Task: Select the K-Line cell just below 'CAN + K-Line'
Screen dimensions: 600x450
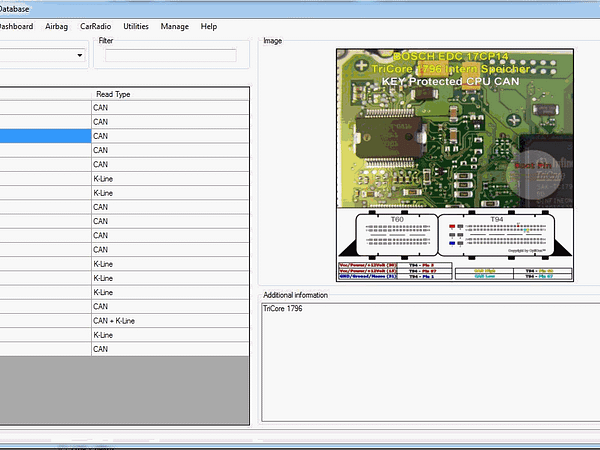Action: pyautogui.click(x=170, y=335)
